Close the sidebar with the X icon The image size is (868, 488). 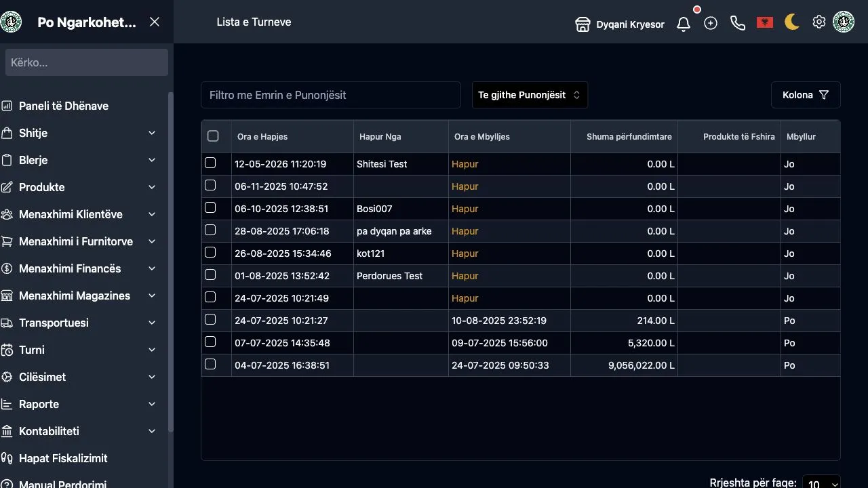(155, 22)
